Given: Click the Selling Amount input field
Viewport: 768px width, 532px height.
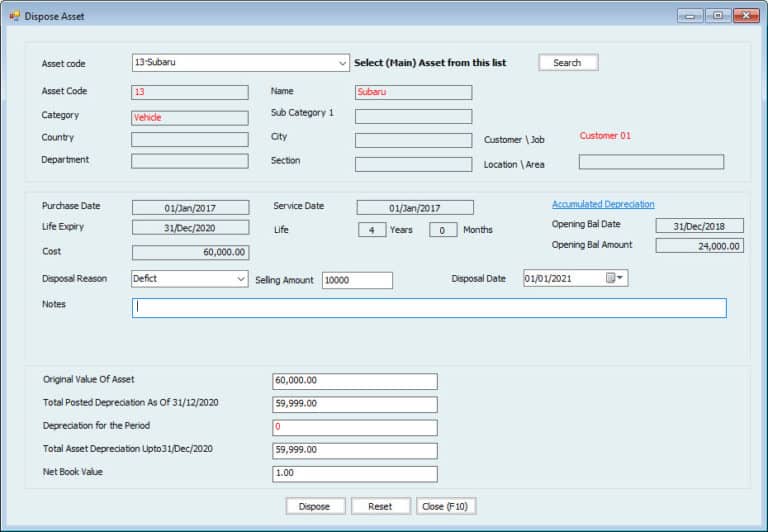Looking at the screenshot, I should click(357, 280).
